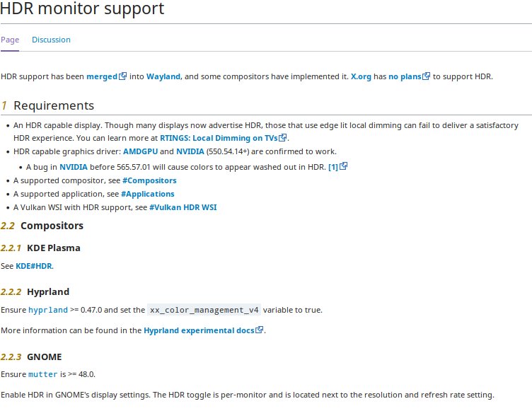Open the 'merged' link text
The image size is (532, 411).
click(102, 76)
